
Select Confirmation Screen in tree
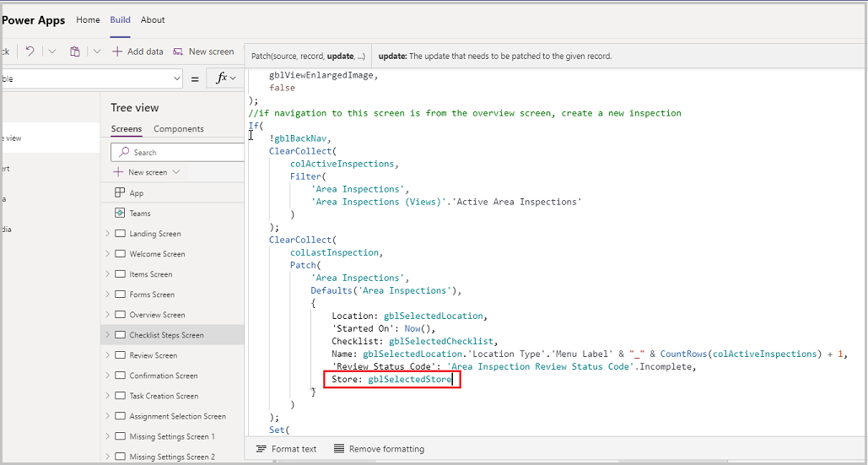[x=164, y=376]
